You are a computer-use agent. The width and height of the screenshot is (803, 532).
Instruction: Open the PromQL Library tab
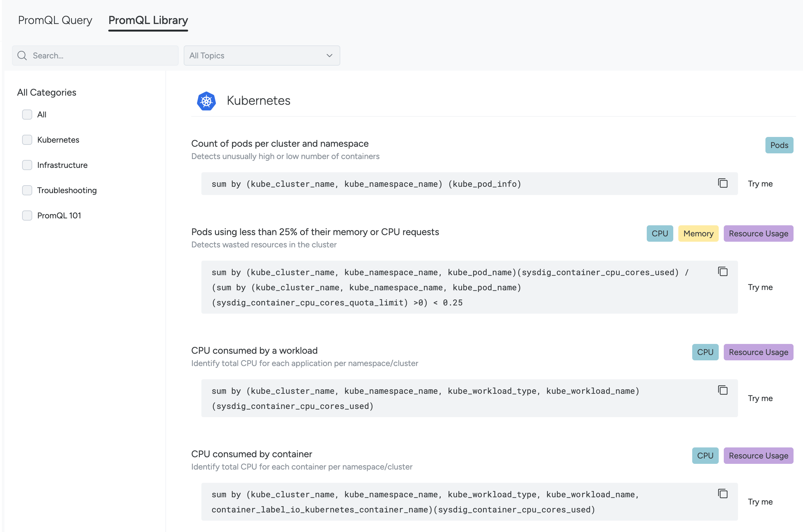point(148,21)
